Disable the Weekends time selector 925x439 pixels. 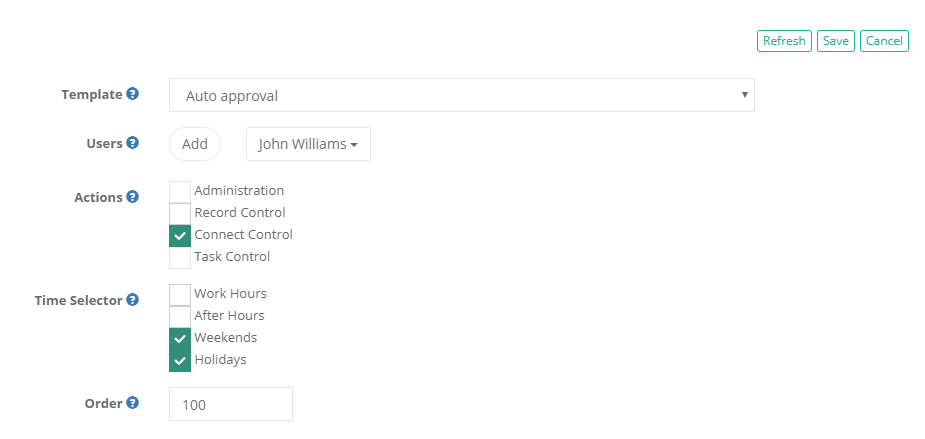(180, 338)
